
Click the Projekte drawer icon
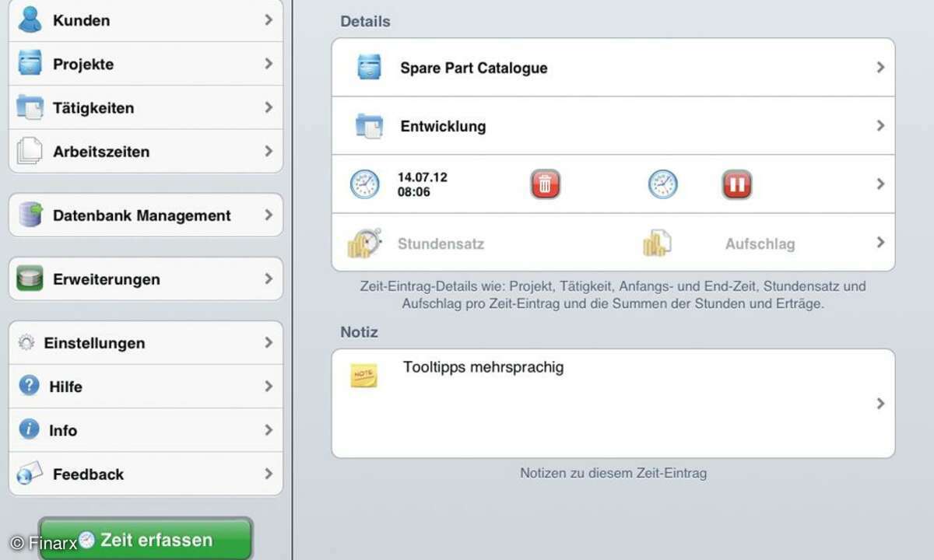click(30, 63)
